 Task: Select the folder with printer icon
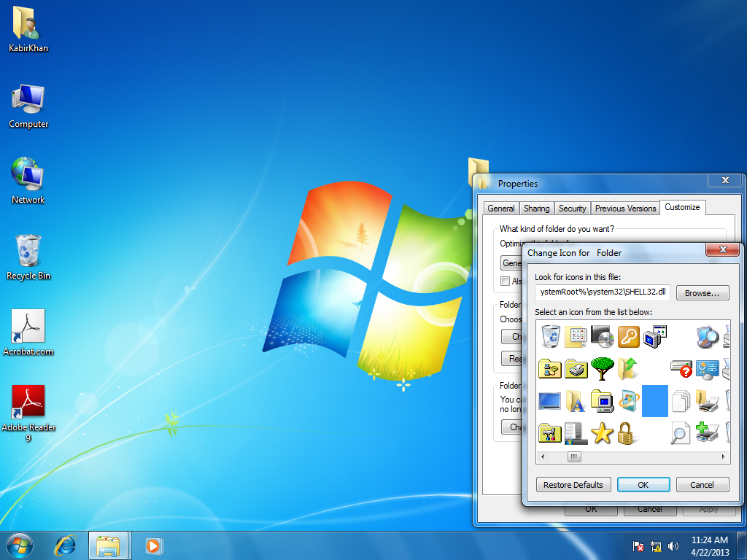click(708, 401)
